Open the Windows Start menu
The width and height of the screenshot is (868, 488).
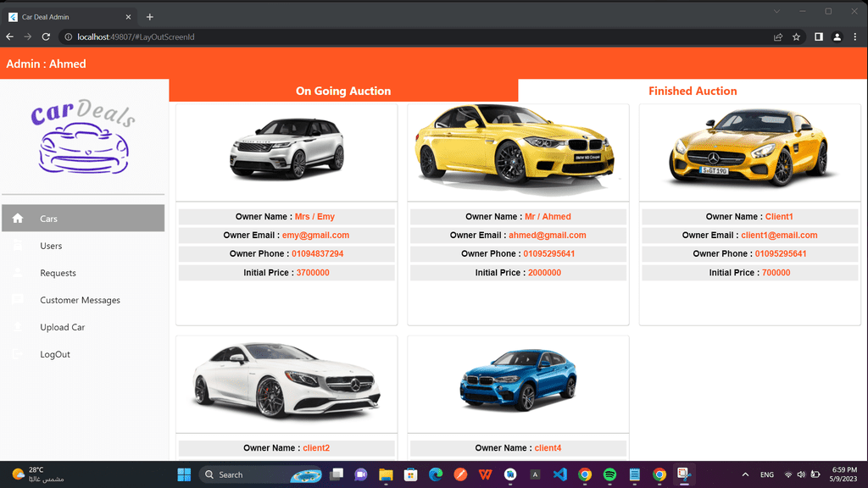click(184, 474)
